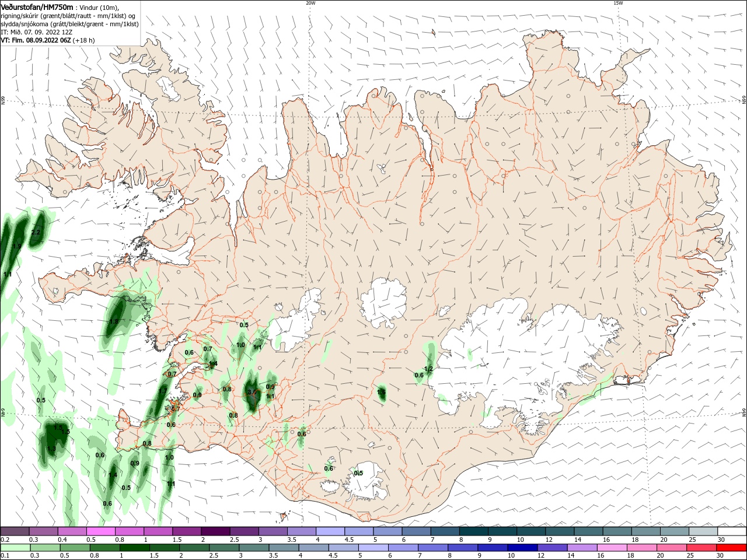Click the Hofsjökull glacier in central Iceland
This screenshot has height=560, width=747.
click(x=383, y=303)
